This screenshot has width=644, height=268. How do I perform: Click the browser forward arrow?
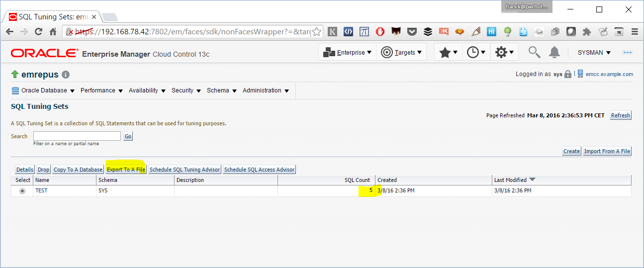(24, 31)
